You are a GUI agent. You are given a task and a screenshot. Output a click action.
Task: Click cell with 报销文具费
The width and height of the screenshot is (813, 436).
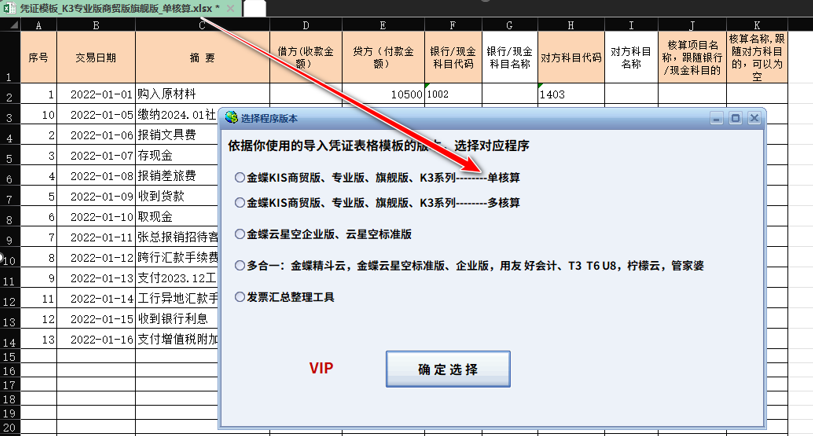[x=177, y=135]
